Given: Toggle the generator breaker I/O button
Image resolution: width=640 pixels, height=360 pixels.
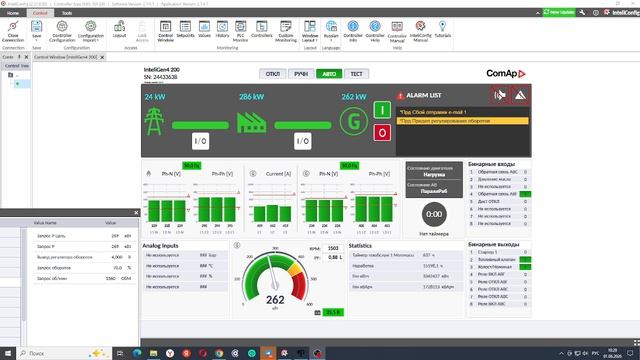Looking at the screenshot, I should point(302,141).
